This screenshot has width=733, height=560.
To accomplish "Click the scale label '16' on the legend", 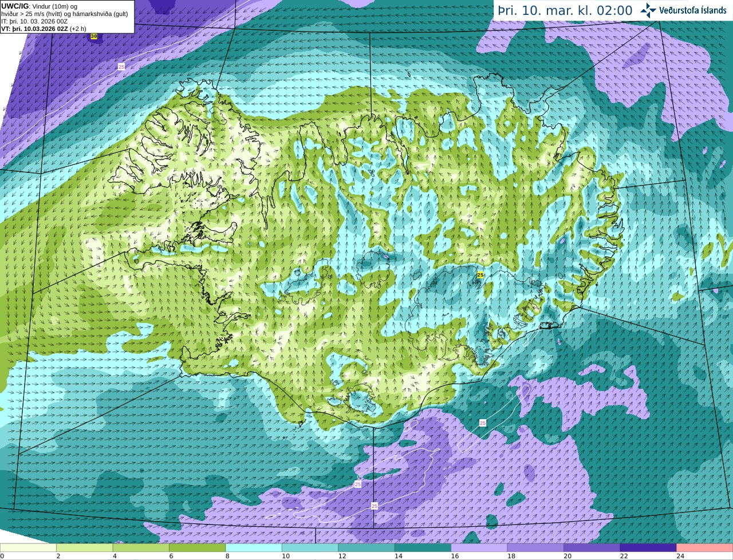I will [x=455, y=556].
